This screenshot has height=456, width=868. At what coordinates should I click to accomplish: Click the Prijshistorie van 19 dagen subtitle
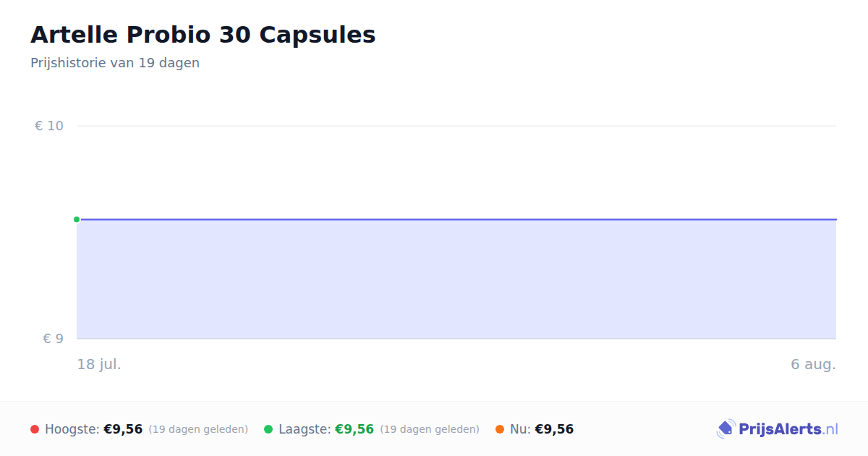tap(115, 63)
